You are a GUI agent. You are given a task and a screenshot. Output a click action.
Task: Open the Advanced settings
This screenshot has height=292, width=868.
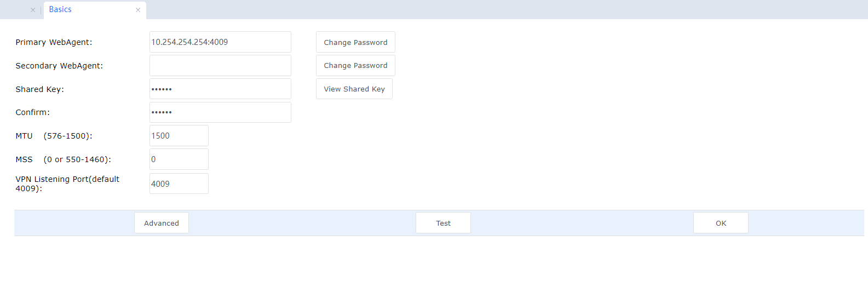pos(162,223)
